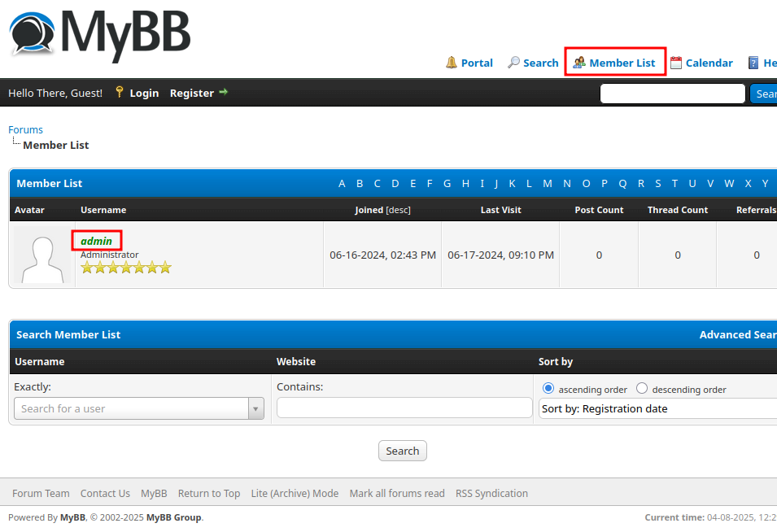Click the Search magnifier icon

[x=513, y=63]
